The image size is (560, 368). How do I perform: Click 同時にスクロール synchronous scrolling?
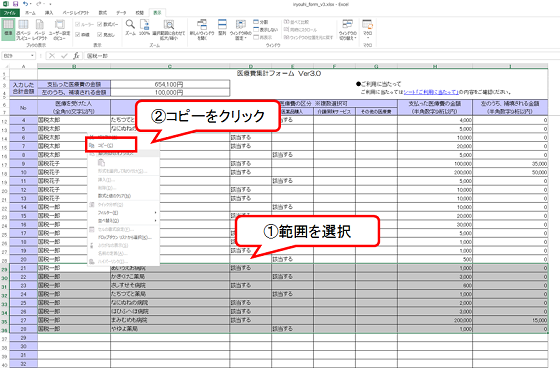(x=300, y=30)
